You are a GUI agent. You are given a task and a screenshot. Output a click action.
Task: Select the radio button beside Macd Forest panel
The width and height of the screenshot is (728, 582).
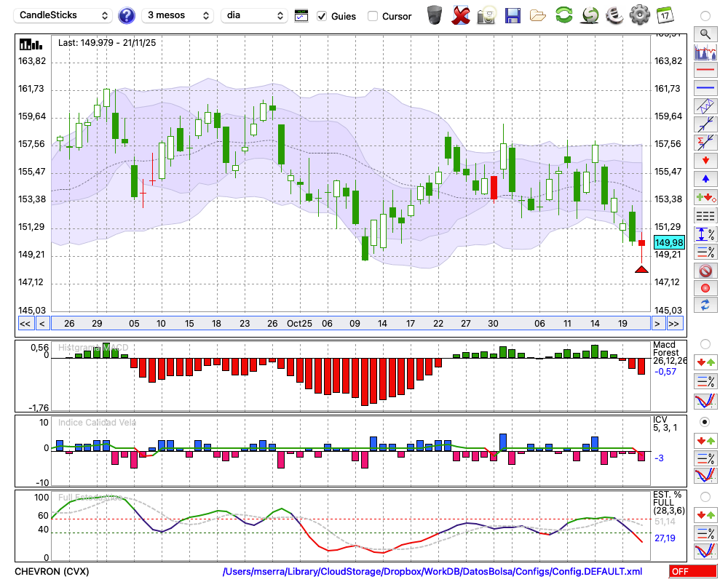705,343
